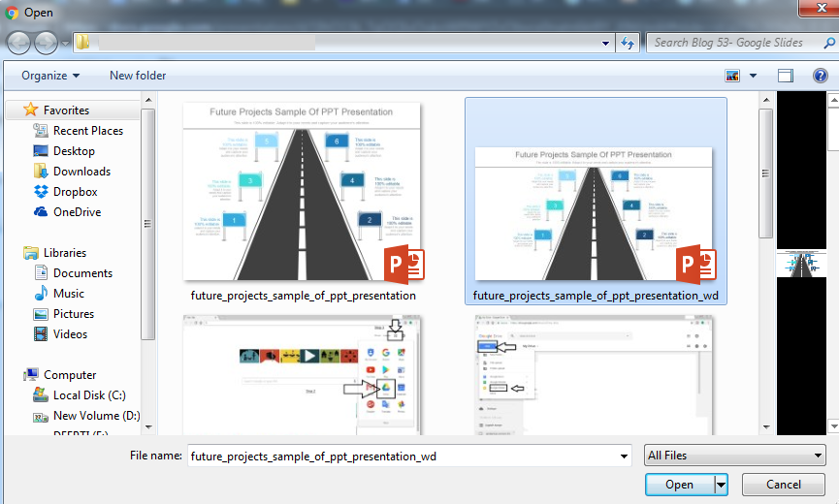The width and height of the screenshot is (839, 504).
Task: Click the Videos filmstrip icon
Action: (41, 334)
